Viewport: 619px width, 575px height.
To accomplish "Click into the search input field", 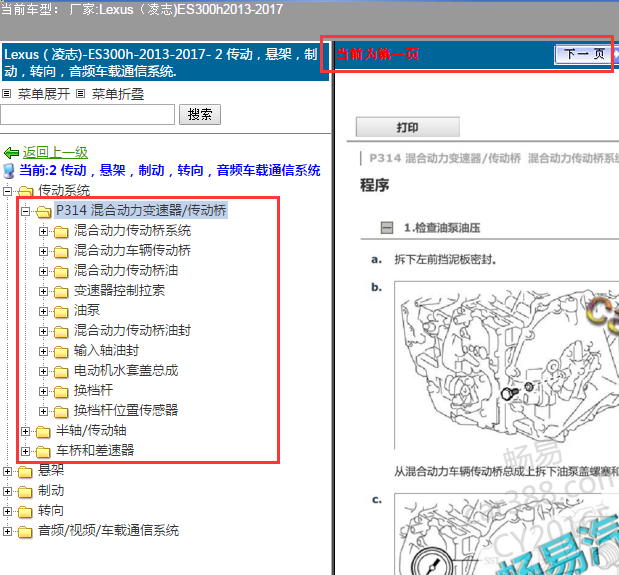I will tap(88, 114).
